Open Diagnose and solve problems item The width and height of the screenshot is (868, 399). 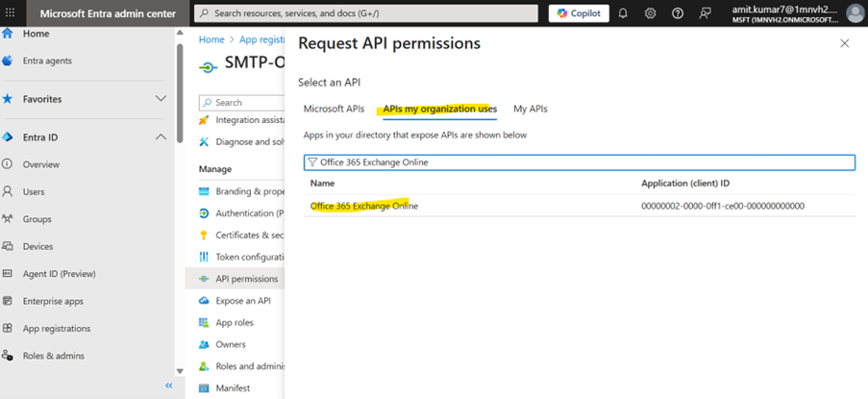(x=250, y=142)
